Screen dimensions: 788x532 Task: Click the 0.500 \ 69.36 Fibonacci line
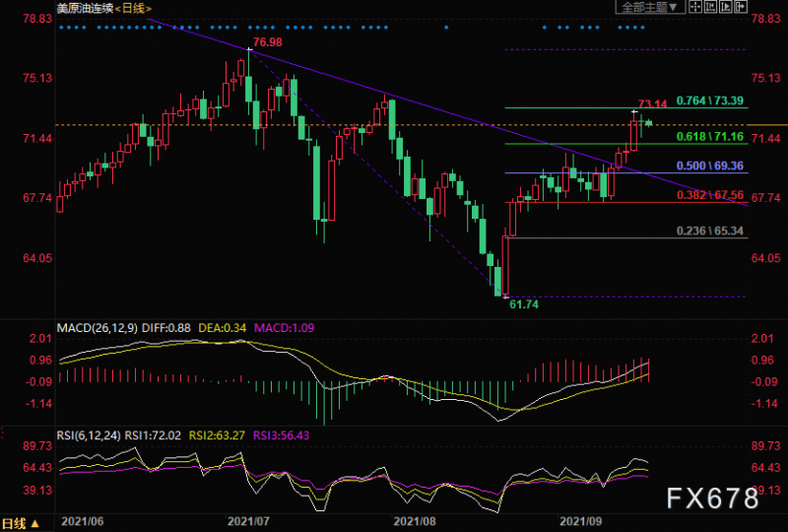click(626, 173)
